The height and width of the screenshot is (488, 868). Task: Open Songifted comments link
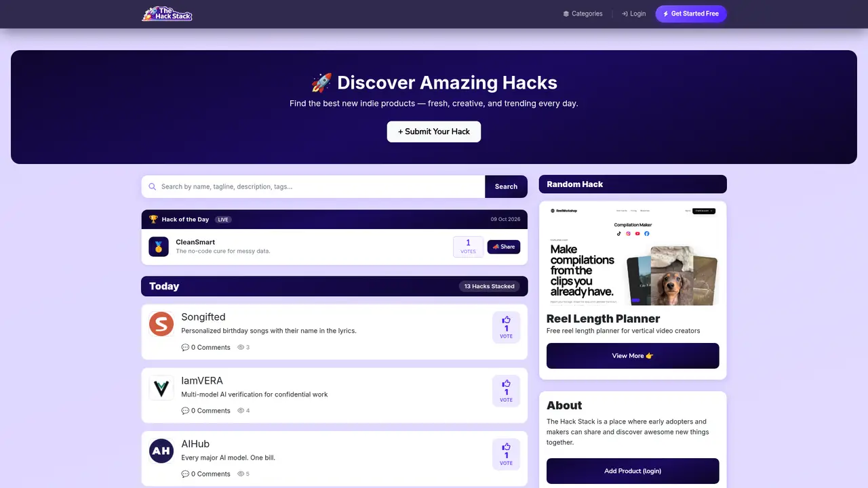click(x=206, y=347)
